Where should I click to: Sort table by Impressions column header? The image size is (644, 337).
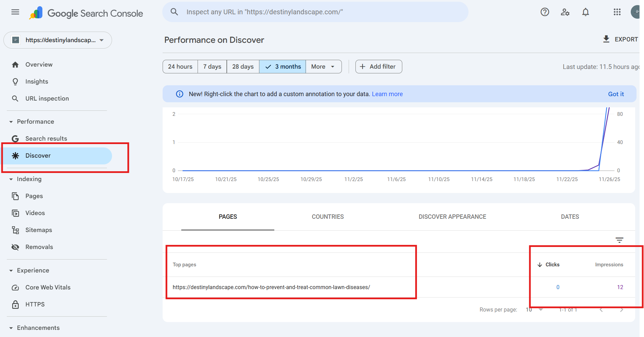click(609, 265)
